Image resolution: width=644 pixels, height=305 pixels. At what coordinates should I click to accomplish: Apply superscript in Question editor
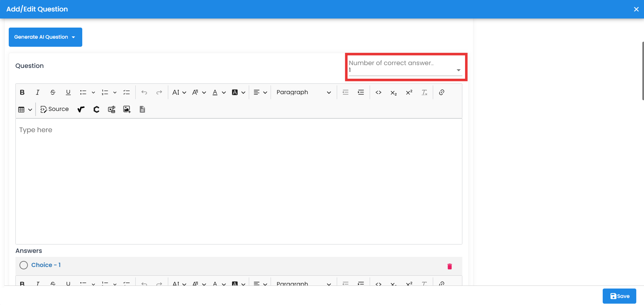[409, 92]
